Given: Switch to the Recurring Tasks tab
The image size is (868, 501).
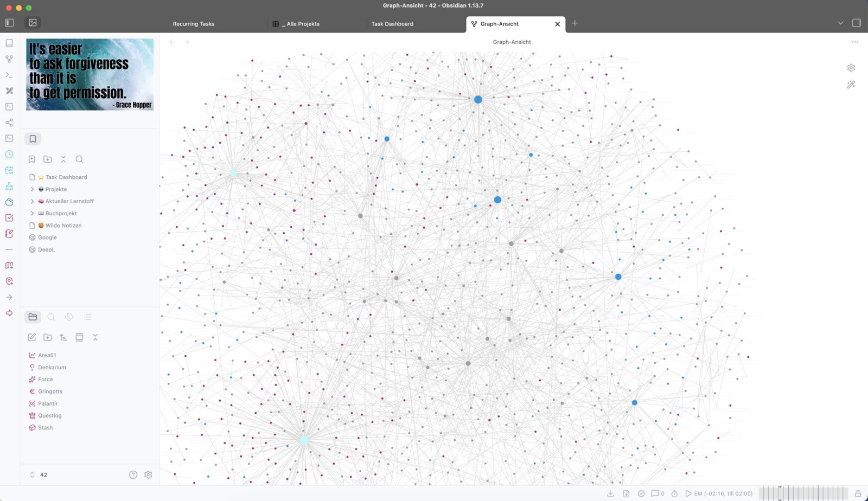Looking at the screenshot, I should (194, 24).
